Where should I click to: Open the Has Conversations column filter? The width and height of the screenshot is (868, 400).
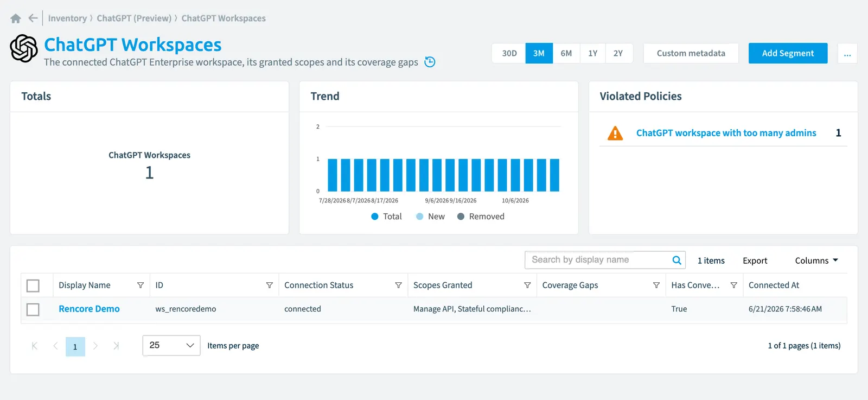(x=734, y=285)
